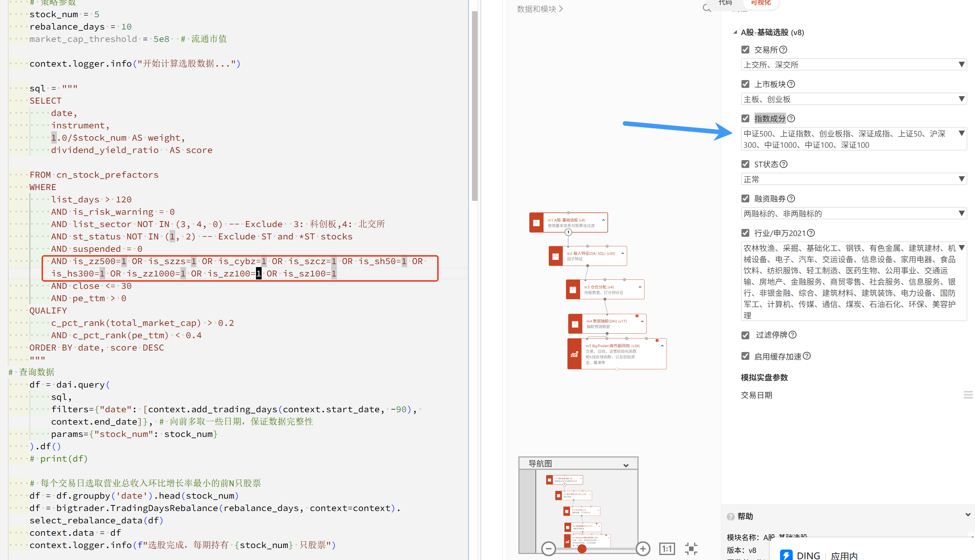
Task: Click the m1 A股-基础选股 node icon
Action: 536,222
